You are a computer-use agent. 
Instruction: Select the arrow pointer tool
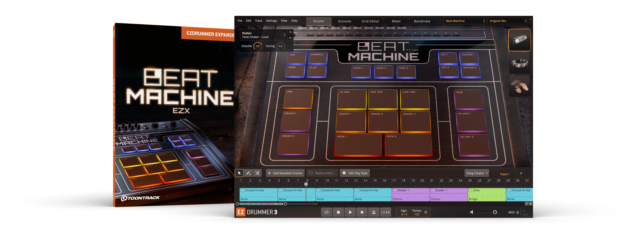point(239,173)
